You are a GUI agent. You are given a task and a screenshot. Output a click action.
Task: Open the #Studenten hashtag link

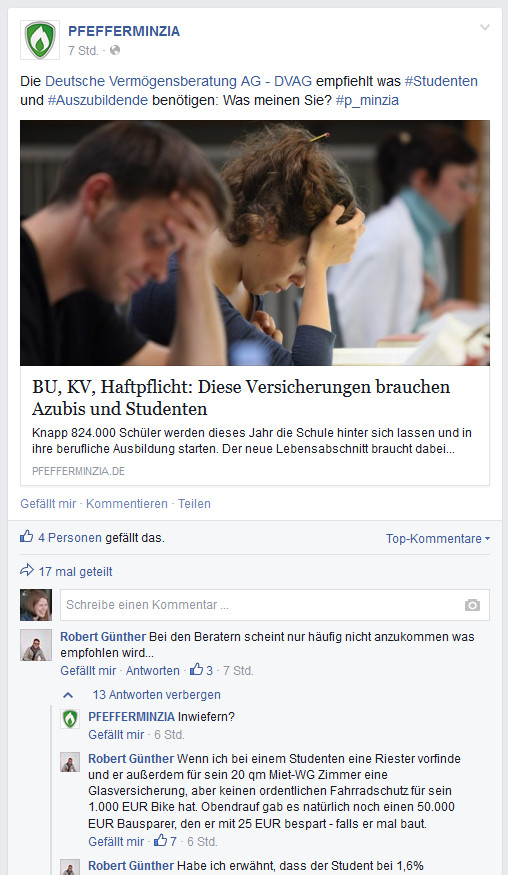click(441, 81)
